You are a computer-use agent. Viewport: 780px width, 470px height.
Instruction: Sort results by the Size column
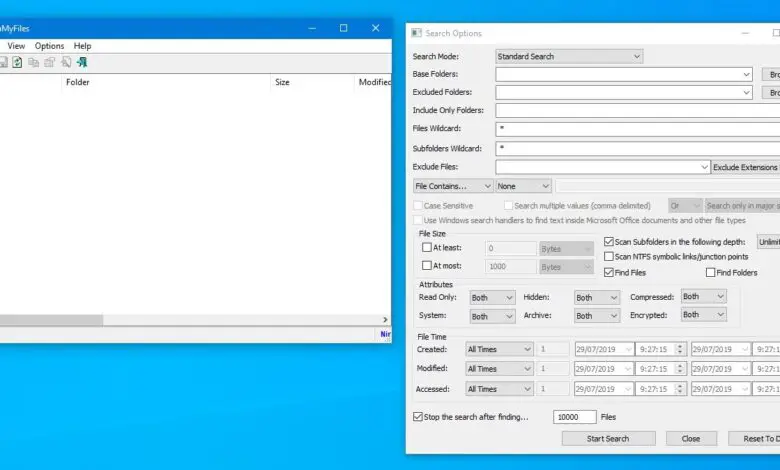313,82
